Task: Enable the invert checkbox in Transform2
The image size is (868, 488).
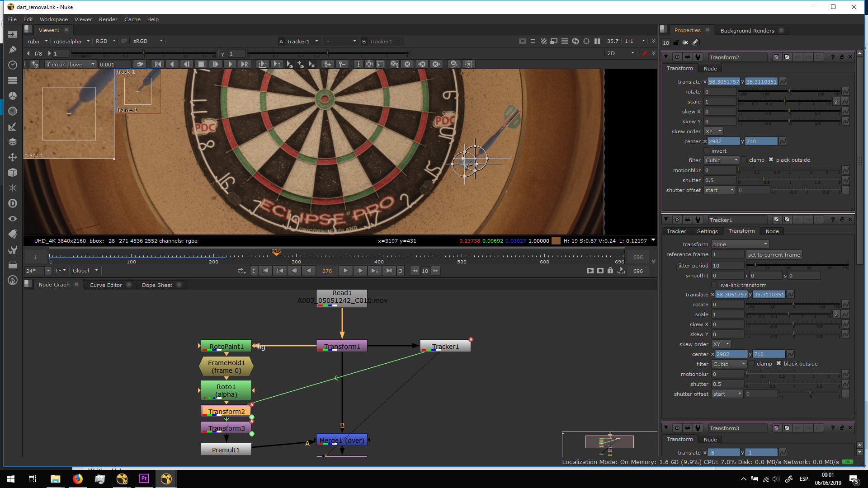Action: [707, 151]
